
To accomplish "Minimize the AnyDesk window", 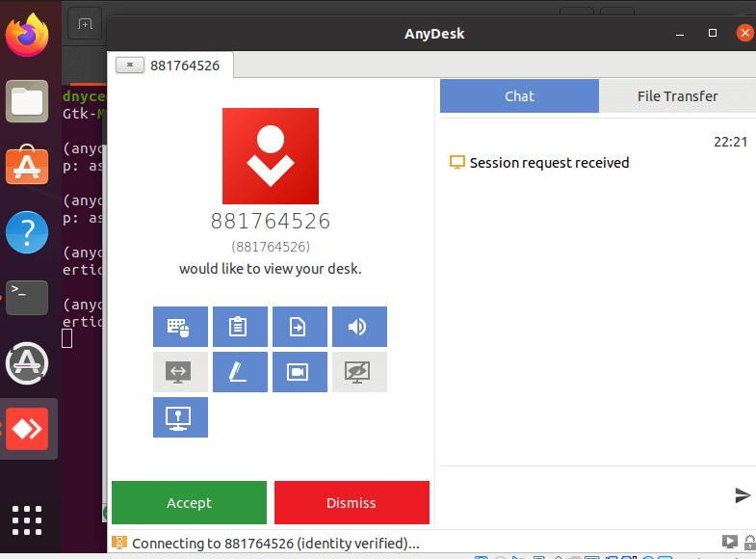I will (x=680, y=34).
